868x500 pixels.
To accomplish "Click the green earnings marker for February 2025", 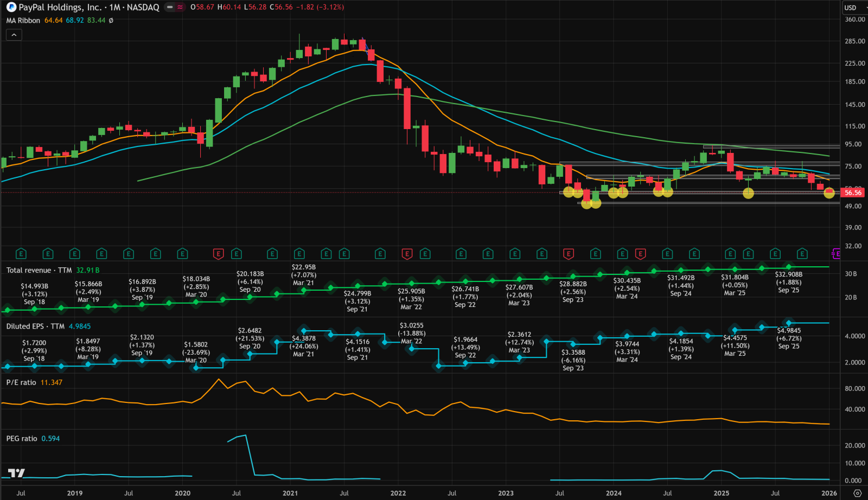I will 730,254.
